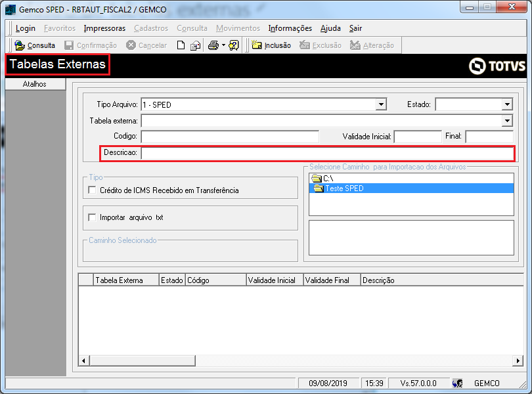This screenshot has width=532, height=394.
Task: Click the Inclusão toolbar icon
Action: coord(257,45)
